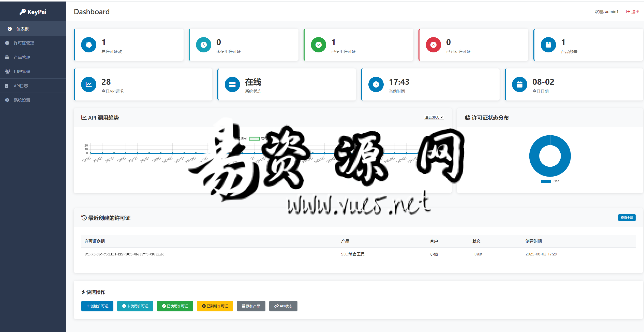Screen dimensions: 644x332
Task: Click the teal 未使用许可证 button
Action: pos(135,306)
